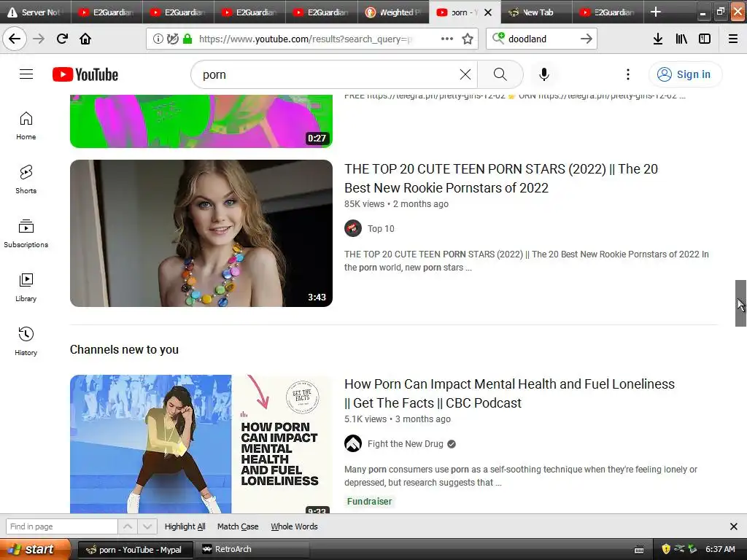This screenshot has height=560, width=747.
Task: Open the CBC Podcast video thumbnail
Action: [201, 444]
